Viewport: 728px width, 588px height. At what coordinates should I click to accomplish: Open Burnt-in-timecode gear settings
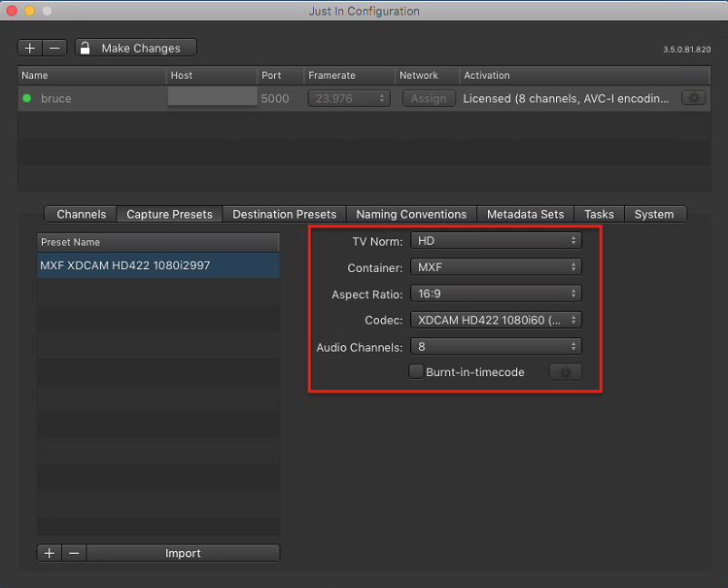pos(565,372)
